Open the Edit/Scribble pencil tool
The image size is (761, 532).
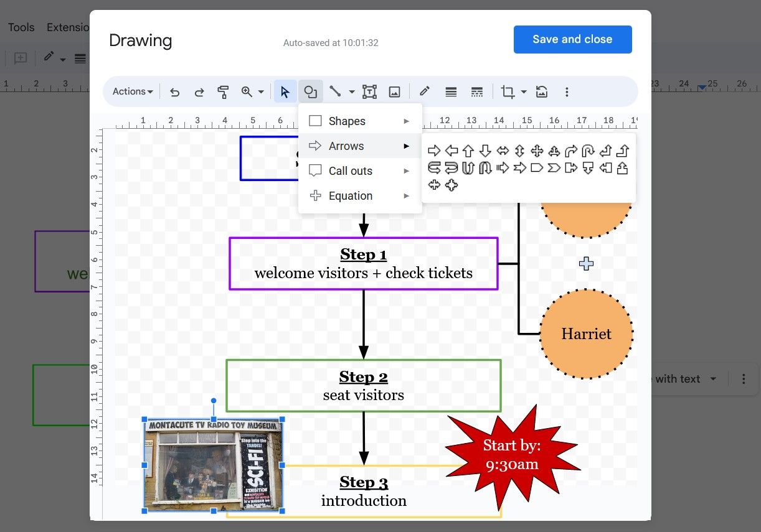(424, 91)
